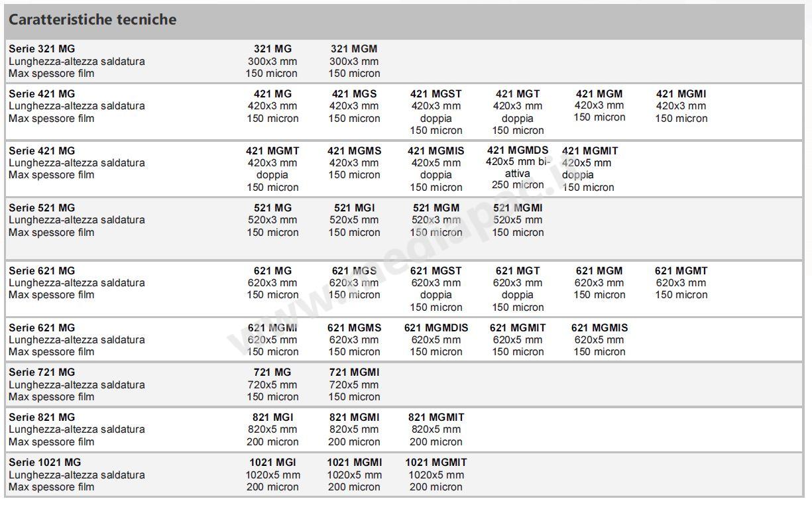Select the 621 MGMDIS model header

point(435,328)
